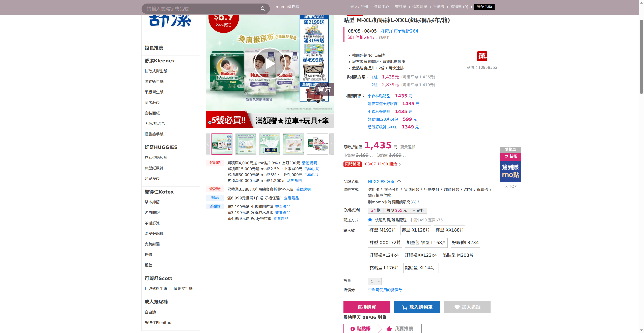The width and height of the screenshot is (644, 333).
Task: Select the second product thumbnail
Action: coord(246,144)
